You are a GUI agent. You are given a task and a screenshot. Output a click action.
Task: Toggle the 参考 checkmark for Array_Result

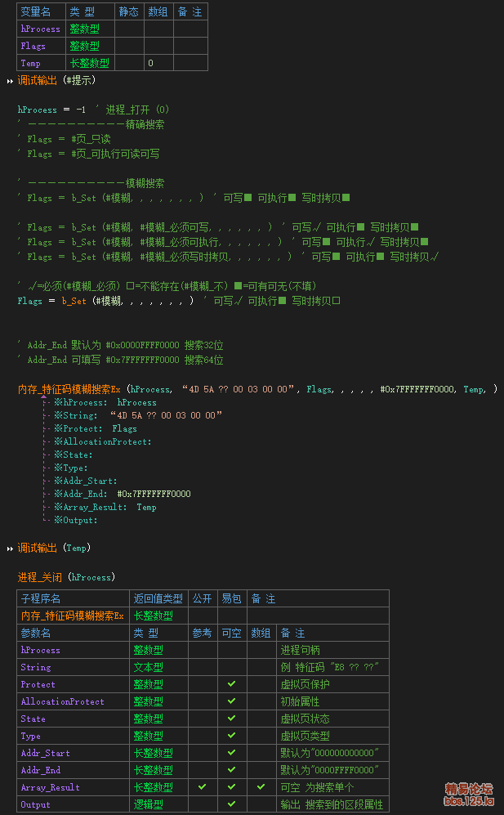[x=202, y=787]
